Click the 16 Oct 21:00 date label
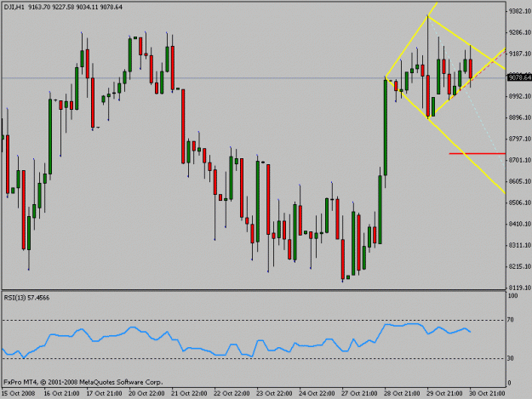 [x=62, y=393]
